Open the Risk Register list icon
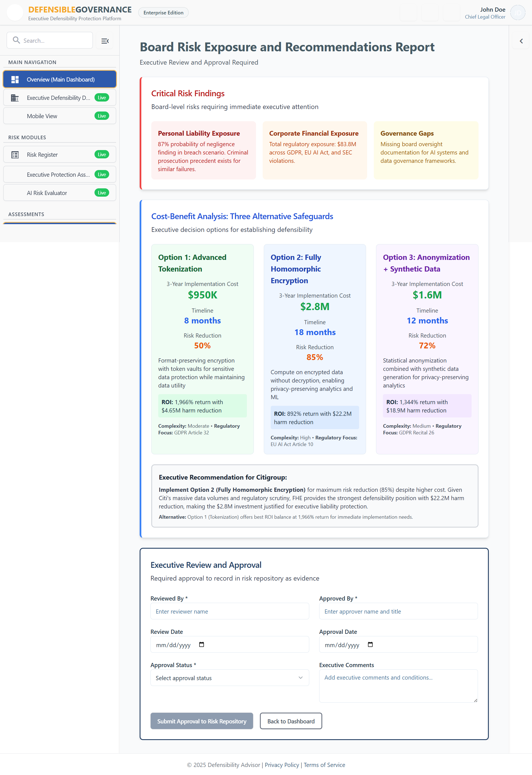Viewport: 532px width, 775px height. pos(15,155)
